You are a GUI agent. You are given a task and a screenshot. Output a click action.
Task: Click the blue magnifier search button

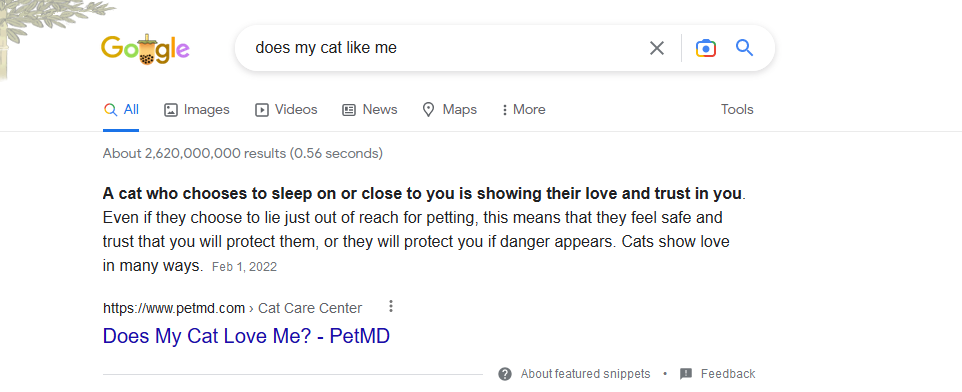point(744,47)
